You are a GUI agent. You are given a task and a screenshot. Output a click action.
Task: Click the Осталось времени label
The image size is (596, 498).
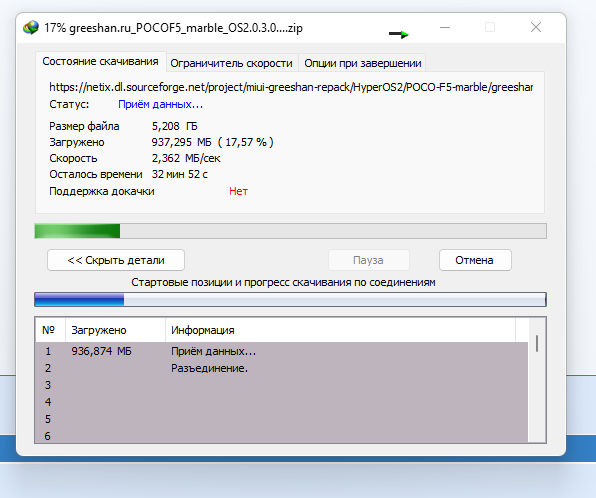pyautogui.click(x=96, y=174)
